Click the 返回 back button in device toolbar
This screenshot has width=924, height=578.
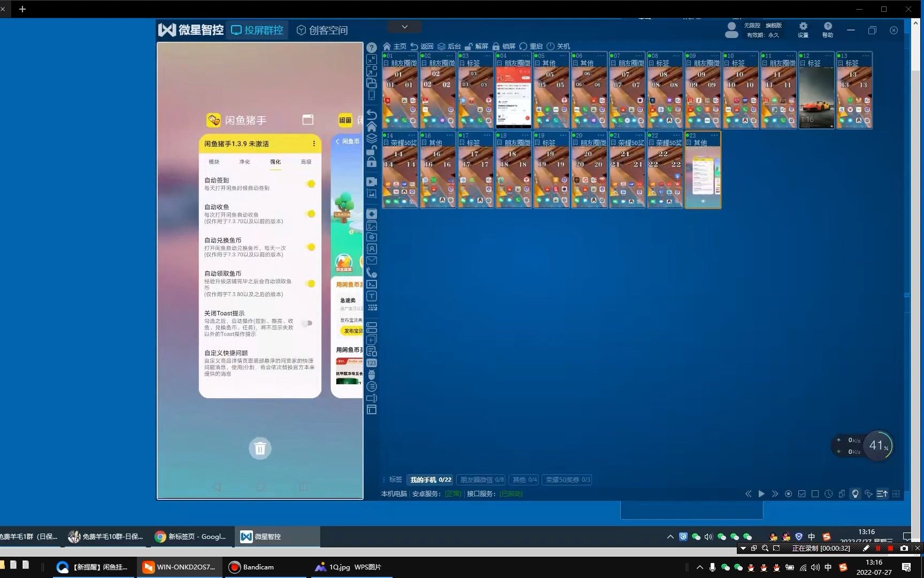coord(421,47)
